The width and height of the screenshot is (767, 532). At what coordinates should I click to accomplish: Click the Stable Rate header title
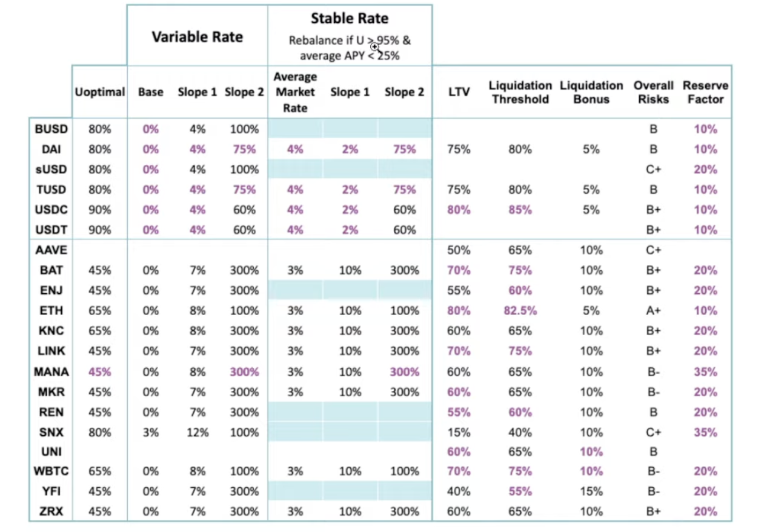(350, 18)
